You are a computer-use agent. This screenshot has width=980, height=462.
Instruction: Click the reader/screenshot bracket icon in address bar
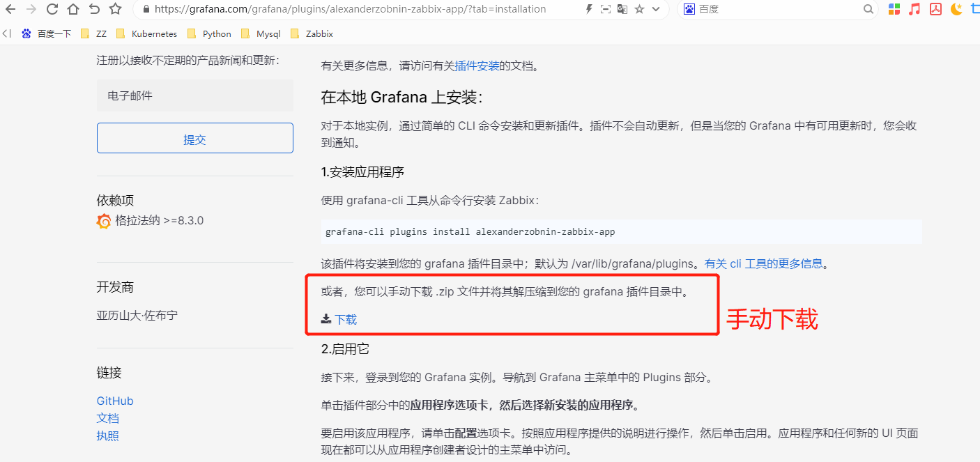pyautogui.click(x=606, y=9)
